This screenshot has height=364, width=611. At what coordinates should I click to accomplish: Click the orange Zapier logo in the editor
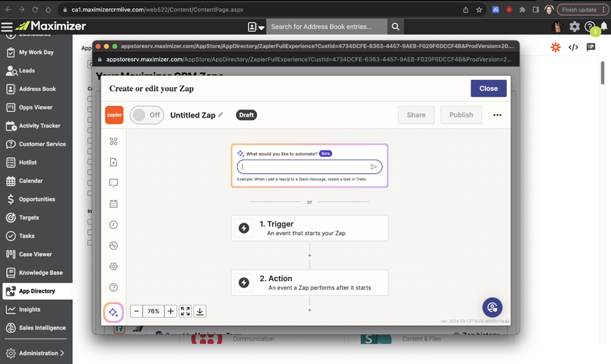(x=114, y=115)
